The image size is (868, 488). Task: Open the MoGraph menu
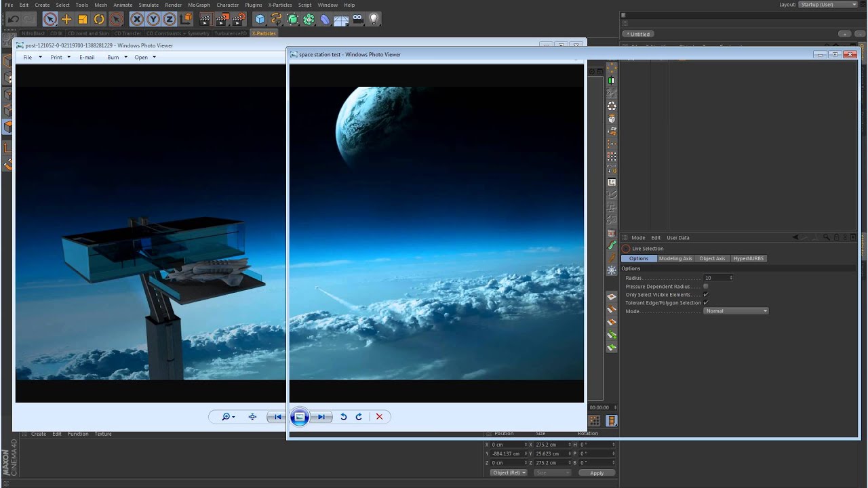pyautogui.click(x=199, y=5)
